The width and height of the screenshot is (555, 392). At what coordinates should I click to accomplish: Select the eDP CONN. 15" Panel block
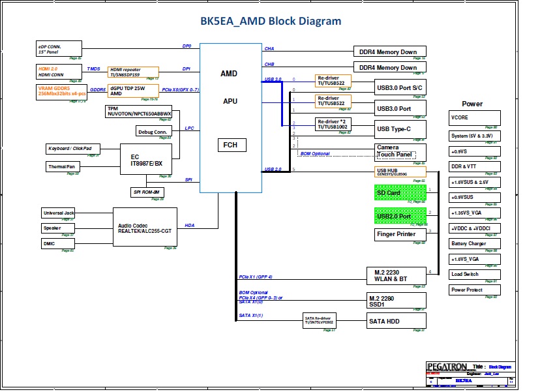point(59,48)
